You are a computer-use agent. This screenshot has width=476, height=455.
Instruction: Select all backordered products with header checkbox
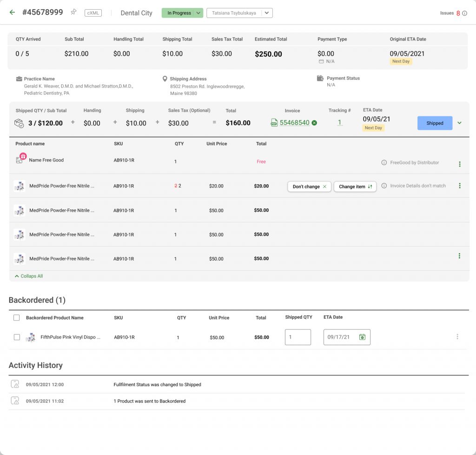coord(17,318)
